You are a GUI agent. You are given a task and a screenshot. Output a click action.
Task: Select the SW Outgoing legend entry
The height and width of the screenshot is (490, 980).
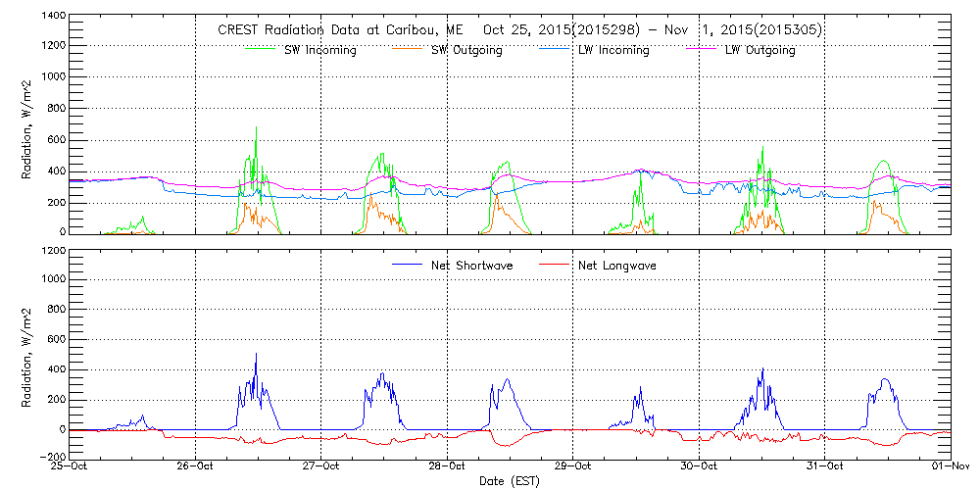466,50
